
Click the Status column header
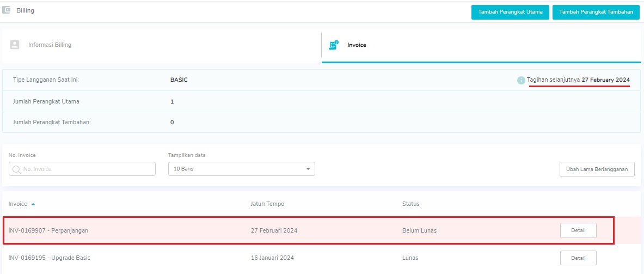(x=410, y=204)
